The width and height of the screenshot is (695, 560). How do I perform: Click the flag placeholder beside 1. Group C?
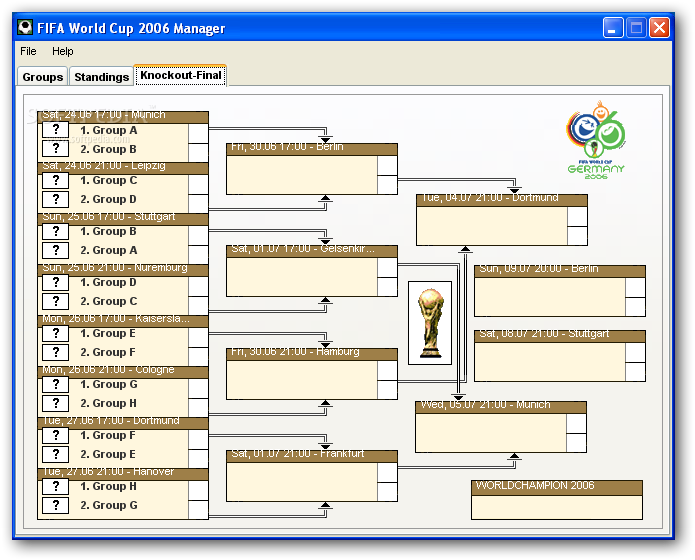[x=55, y=180]
